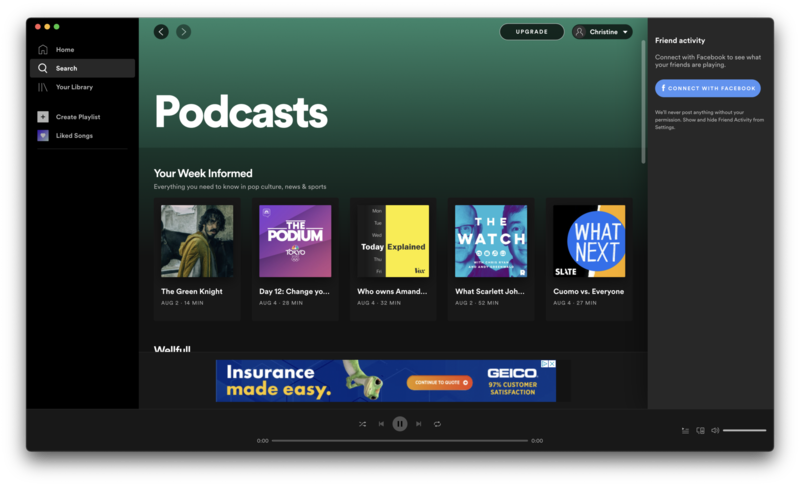The height and width of the screenshot is (486, 800).
Task: Click Connect with Facebook button
Action: click(708, 88)
